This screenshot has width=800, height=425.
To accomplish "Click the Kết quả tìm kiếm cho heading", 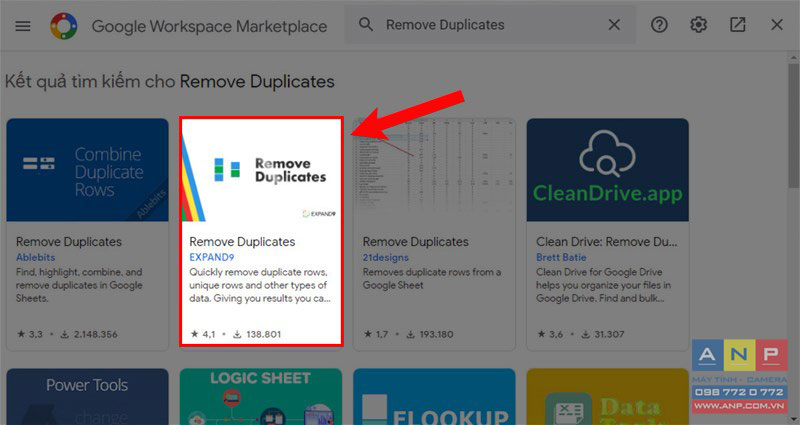I will [169, 82].
